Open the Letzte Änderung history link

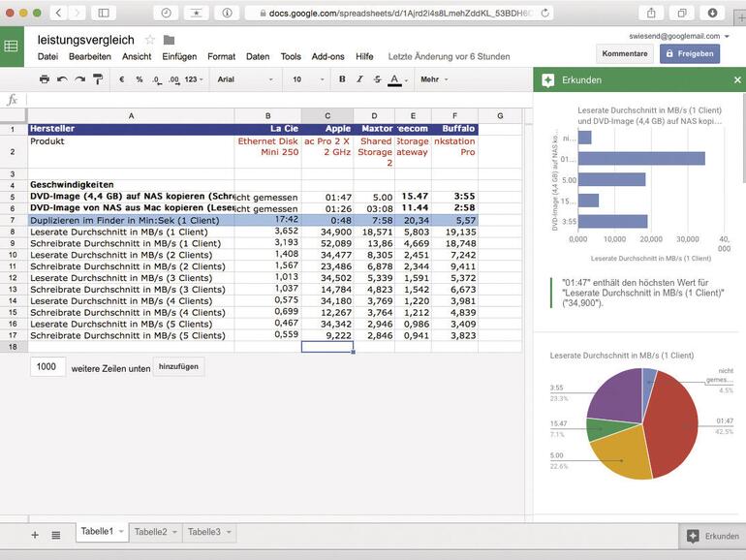(x=449, y=56)
